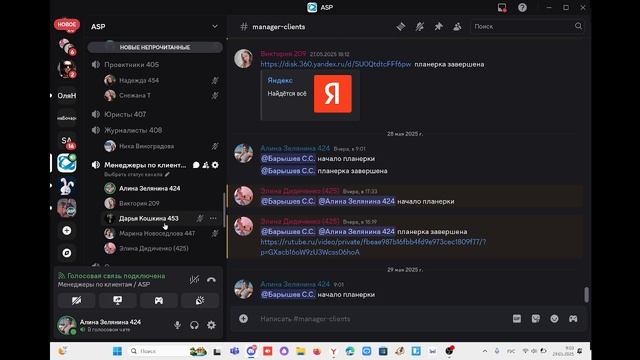Open the ОляН server in sidebar
Screen dimensions: 640x360
[67, 96]
